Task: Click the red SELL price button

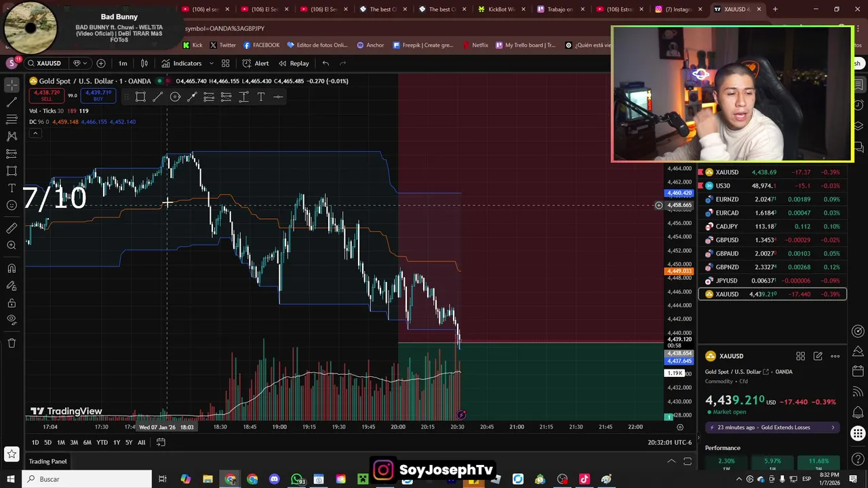Action: pos(46,96)
